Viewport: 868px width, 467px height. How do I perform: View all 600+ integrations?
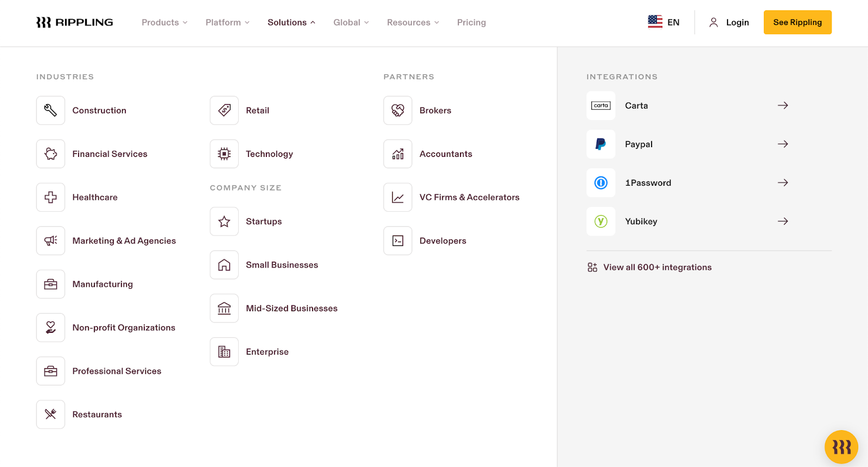649,267
